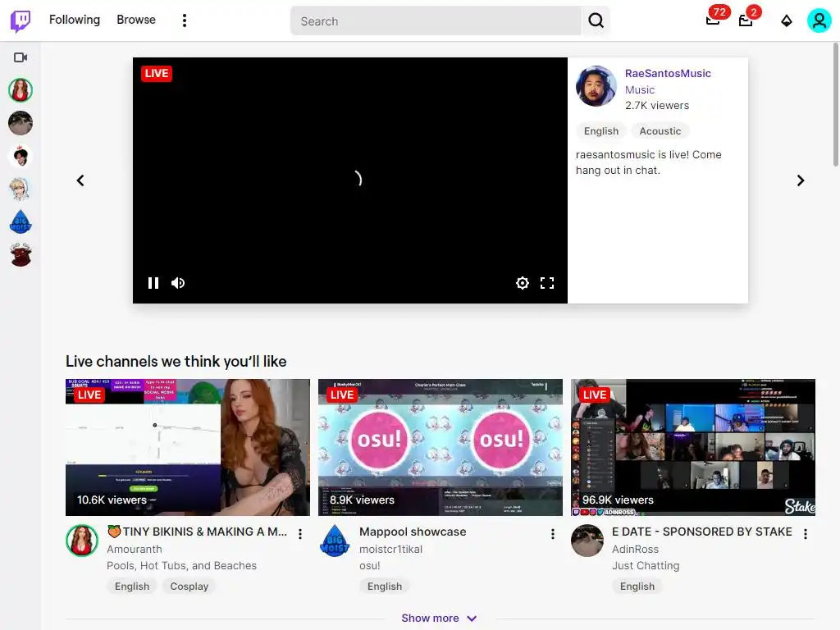Open the user profile avatar menu
The height and width of the screenshot is (630, 840).
(x=819, y=21)
